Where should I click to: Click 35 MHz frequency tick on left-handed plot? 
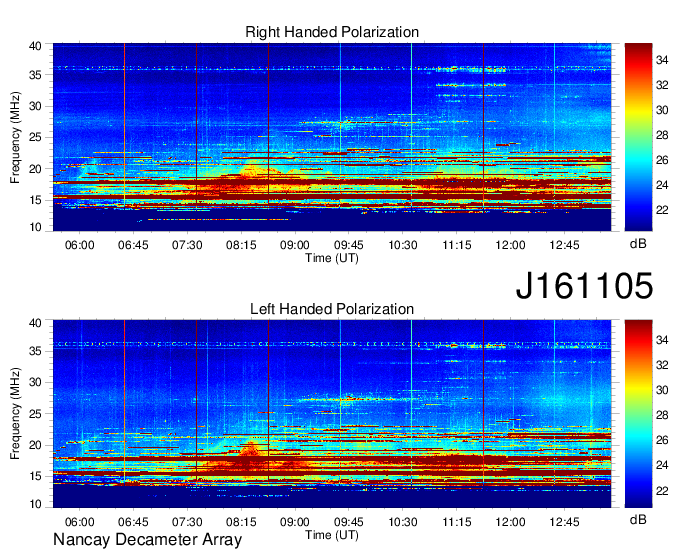35,351
